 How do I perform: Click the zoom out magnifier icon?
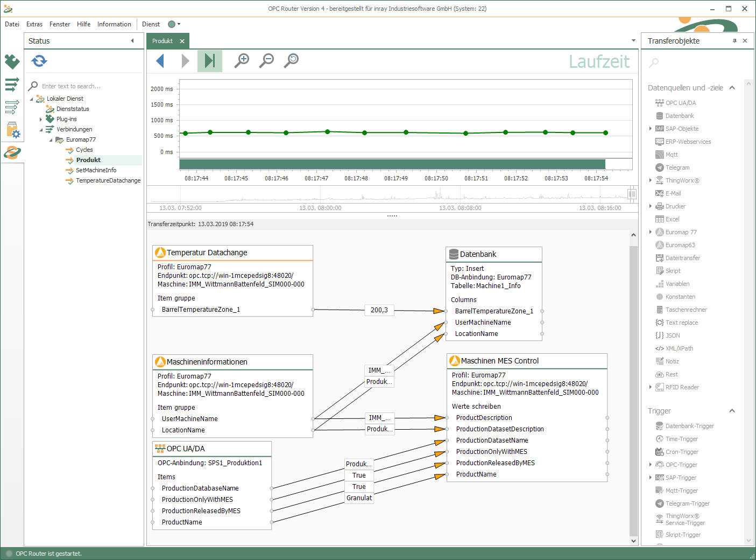point(266,60)
